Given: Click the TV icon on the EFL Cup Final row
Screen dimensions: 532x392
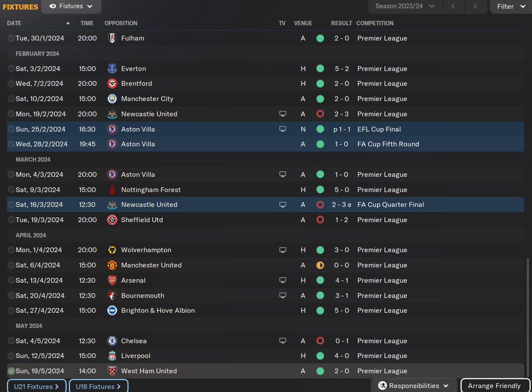Looking at the screenshot, I should point(283,129).
